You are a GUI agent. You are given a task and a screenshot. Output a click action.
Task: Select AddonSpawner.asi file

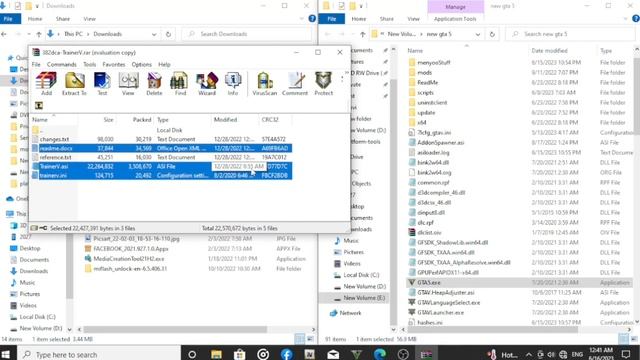(x=440, y=142)
